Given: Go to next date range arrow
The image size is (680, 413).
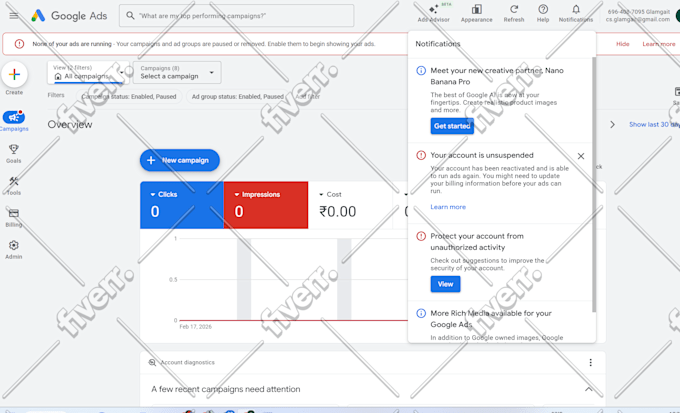Looking at the screenshot, I should click(612, 125).
